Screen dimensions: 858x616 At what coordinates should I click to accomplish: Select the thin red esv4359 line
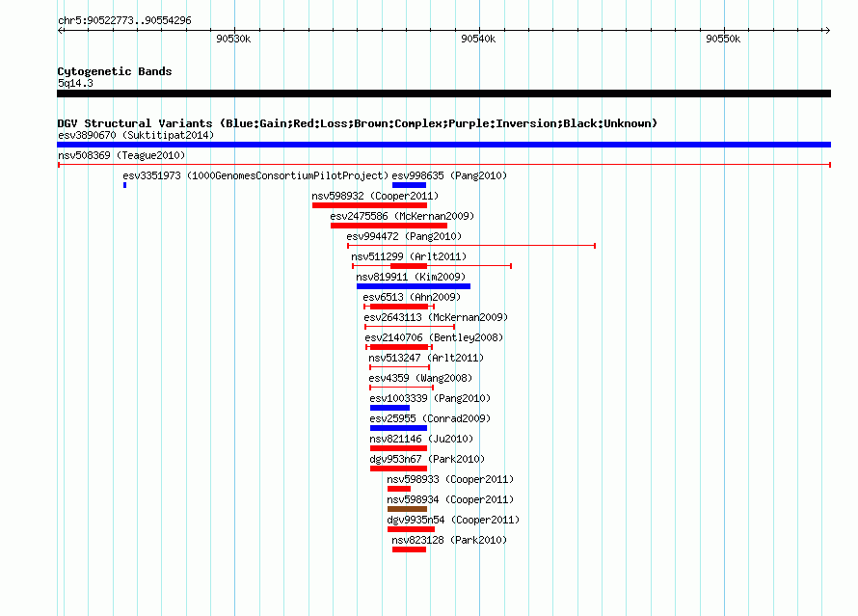401,388
